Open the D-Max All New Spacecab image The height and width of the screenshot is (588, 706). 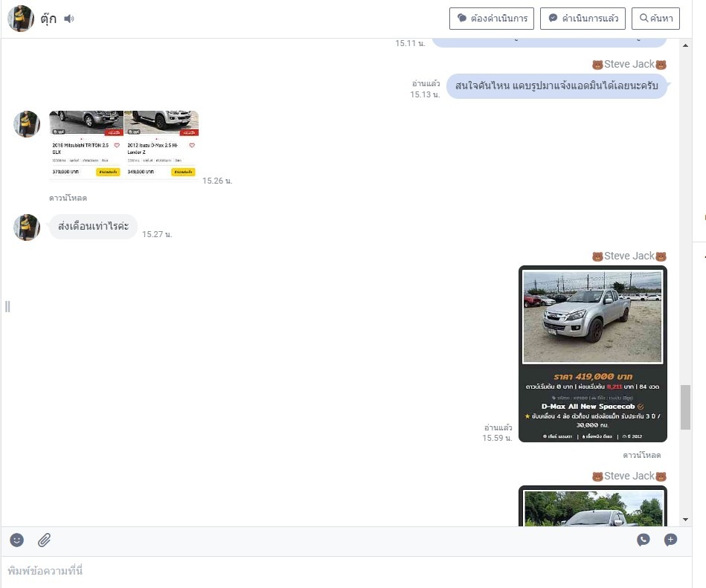tap(592, 354)
